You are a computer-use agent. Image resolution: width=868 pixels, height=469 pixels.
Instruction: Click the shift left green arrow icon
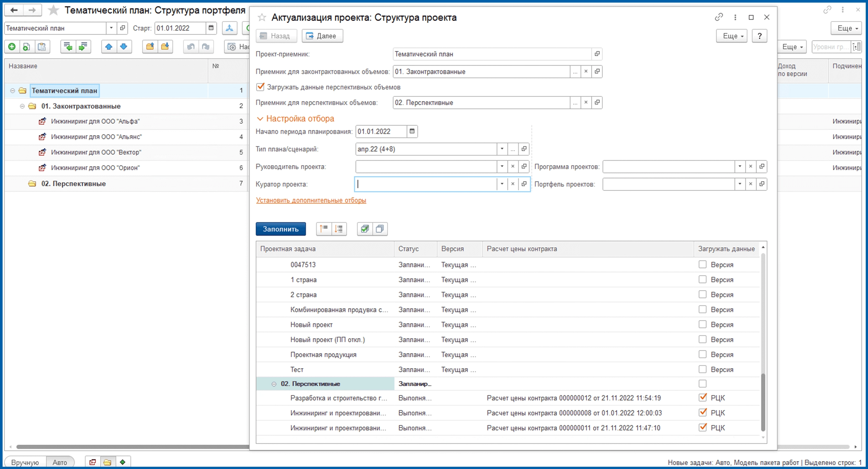click(68, 47)
